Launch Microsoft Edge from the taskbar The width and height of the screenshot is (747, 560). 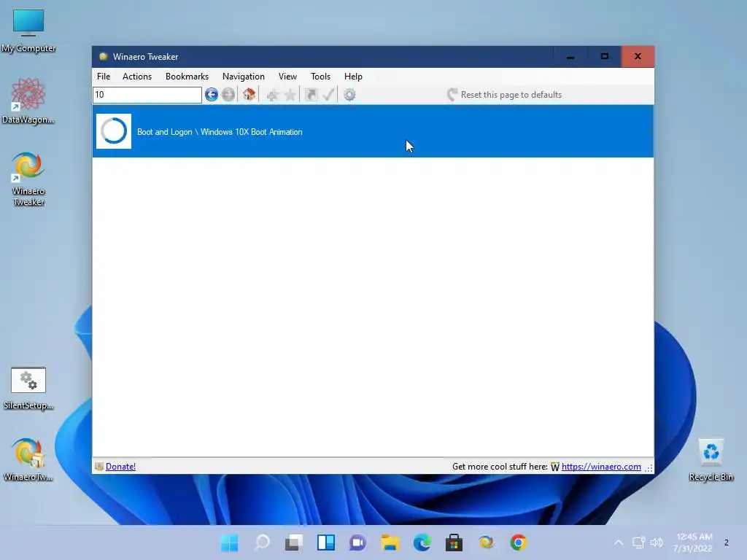(x=422, y=542)
